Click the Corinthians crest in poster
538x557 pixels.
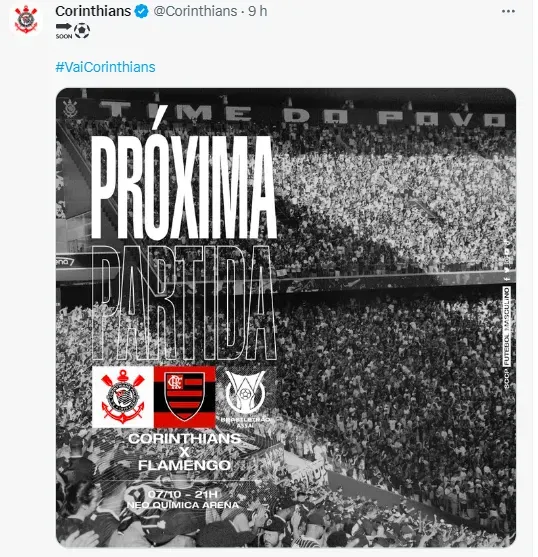[x=123, y=397]
